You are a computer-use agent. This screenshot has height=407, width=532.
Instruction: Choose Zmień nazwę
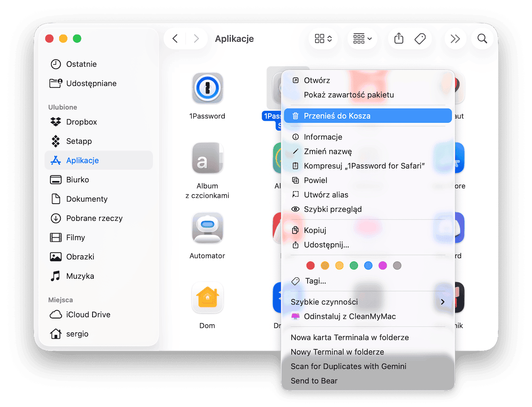click(x=368, y=151)
